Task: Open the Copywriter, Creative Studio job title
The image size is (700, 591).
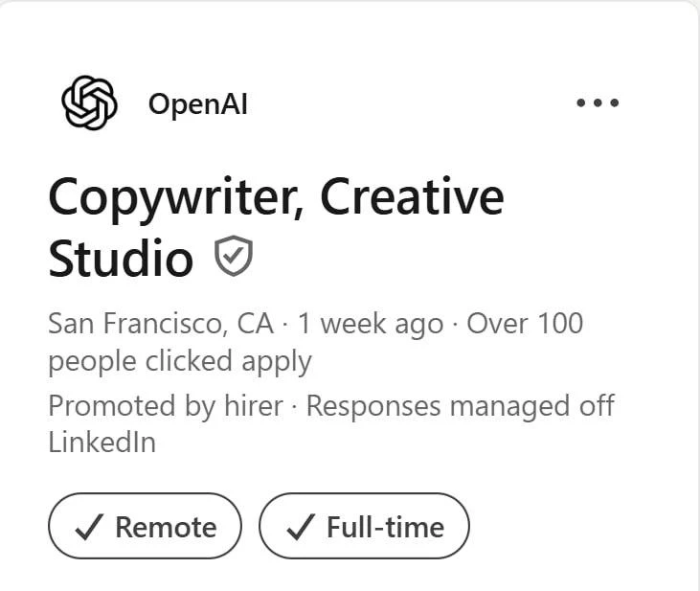Action: pos(277,227)
